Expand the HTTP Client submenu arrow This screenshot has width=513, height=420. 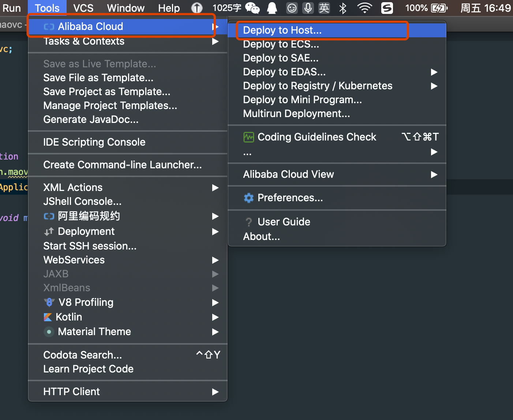coord(216,392)
